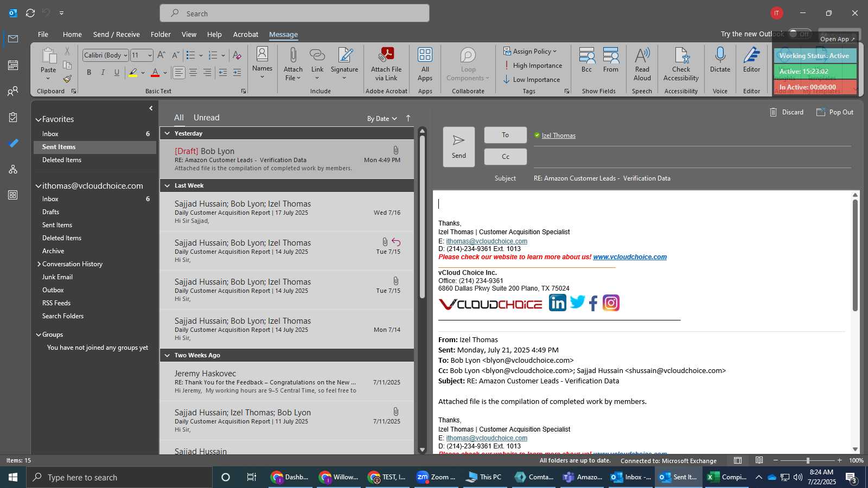Collapse the Last Week message group
Viewport: 868px width, 488px height.
point(167,186)
